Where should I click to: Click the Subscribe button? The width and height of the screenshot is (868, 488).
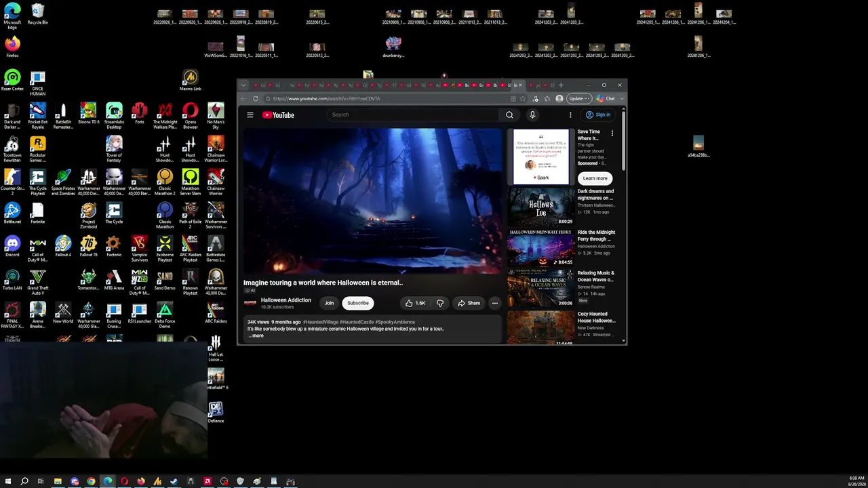358,303
